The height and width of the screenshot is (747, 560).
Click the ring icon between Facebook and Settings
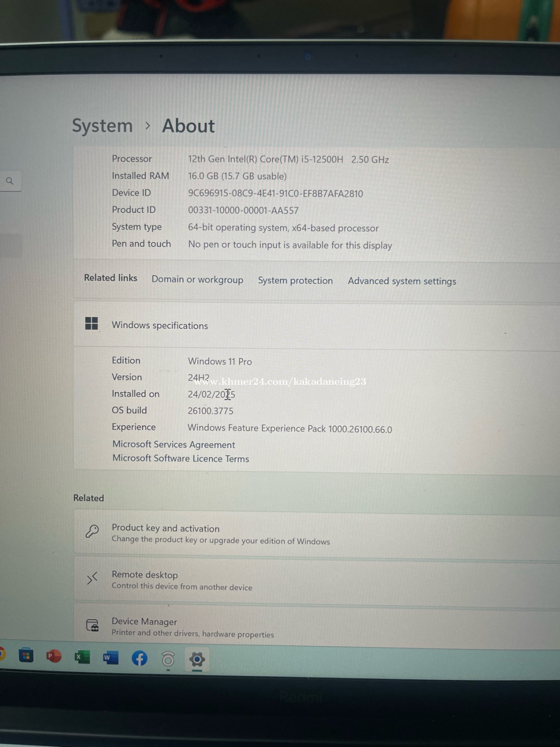coord(168,659)
